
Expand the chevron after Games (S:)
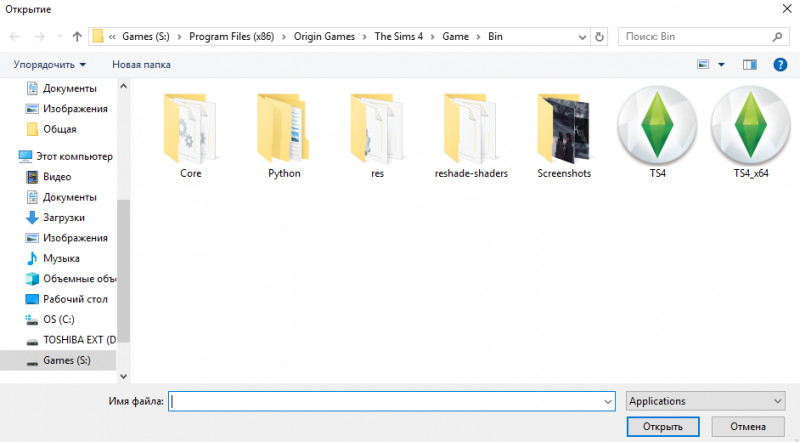(179, 37)
